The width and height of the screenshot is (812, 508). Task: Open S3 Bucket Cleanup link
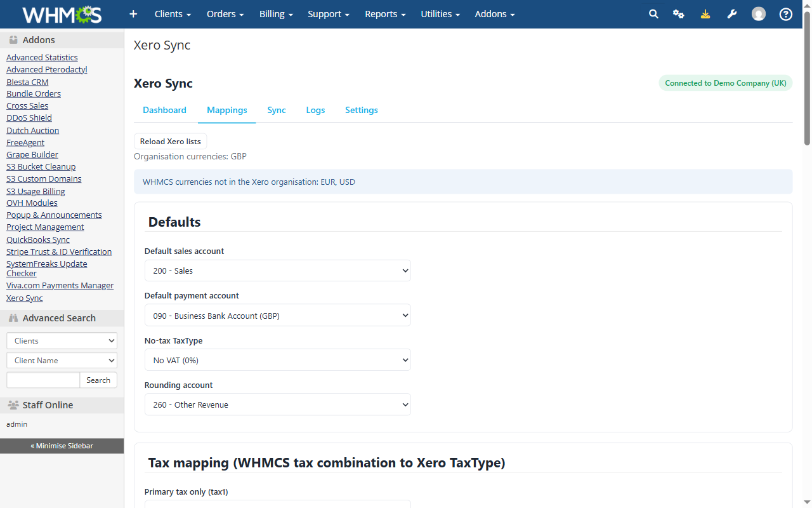click(x=41, y=166)
